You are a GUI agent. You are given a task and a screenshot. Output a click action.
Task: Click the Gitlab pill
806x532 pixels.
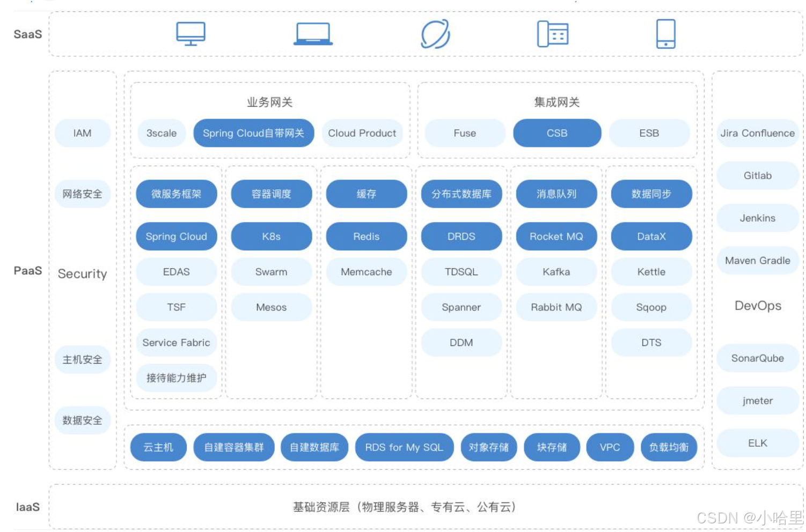coord(758,175)
